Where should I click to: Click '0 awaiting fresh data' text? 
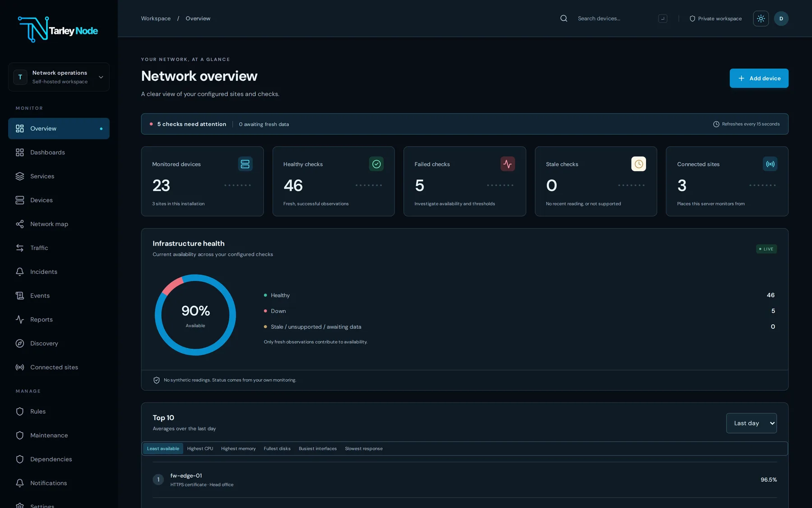tap(264, 125)
